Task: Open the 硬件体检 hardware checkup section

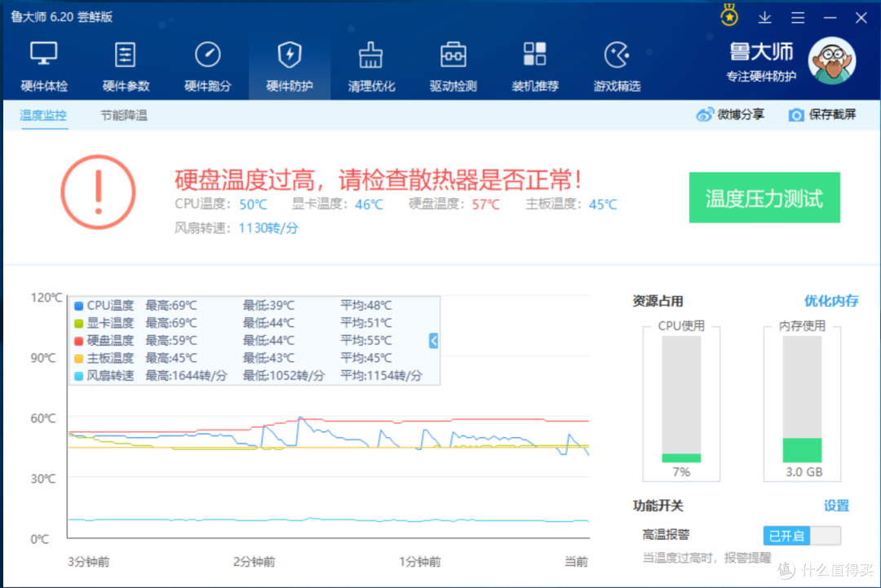Action: click(44, 67)
